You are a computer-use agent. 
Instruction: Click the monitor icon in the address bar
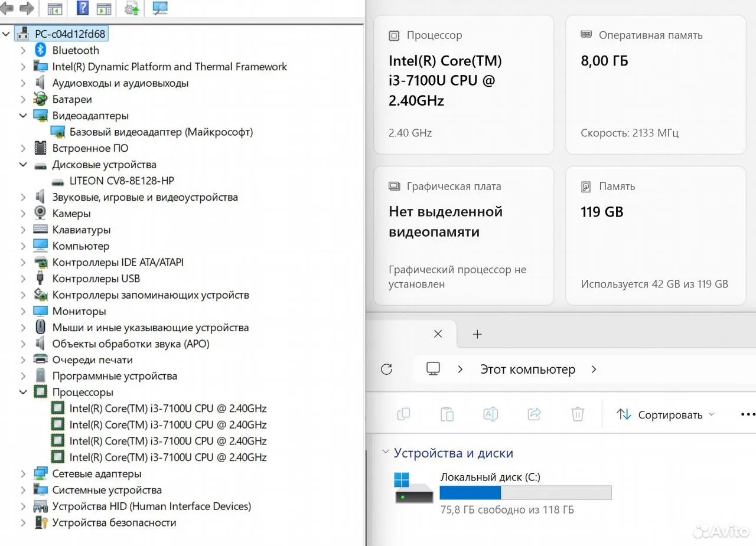434,369
